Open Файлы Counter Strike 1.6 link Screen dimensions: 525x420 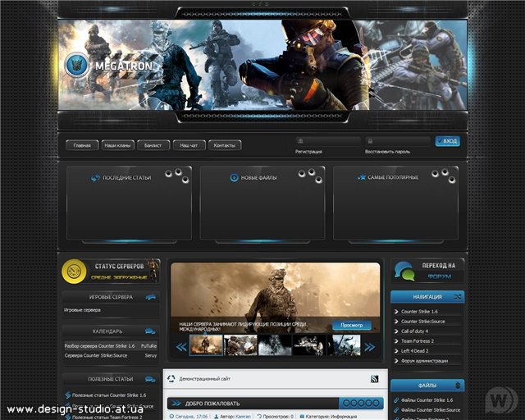(x=427, y=400)
